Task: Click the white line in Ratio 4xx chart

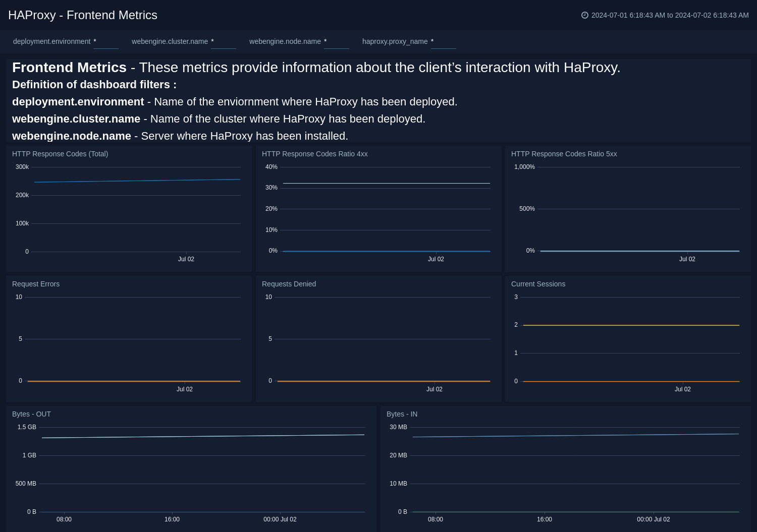Action: point(387,184)
